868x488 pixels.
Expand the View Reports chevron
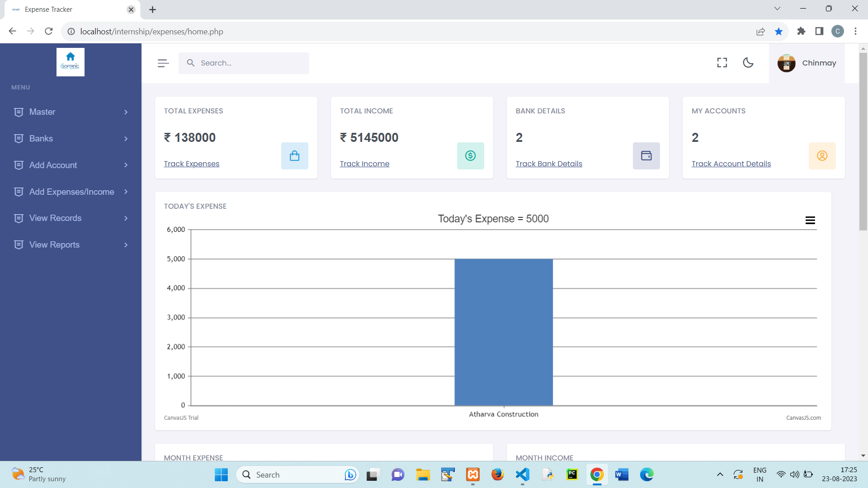point(126,245)
